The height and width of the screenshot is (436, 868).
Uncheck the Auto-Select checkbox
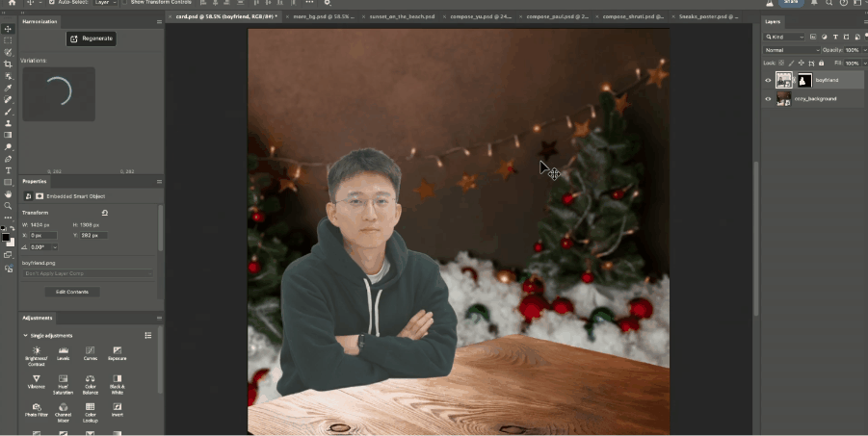coord(51,3)
